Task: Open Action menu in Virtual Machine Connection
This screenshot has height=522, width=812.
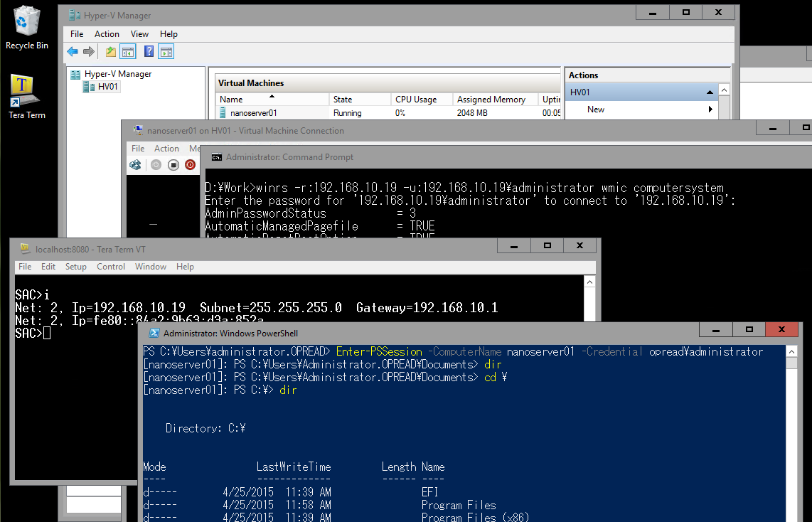Action: [x=166, y=148]
